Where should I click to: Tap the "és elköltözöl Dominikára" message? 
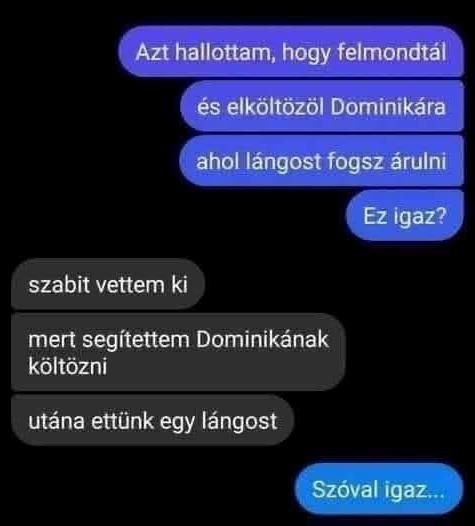click(322, 107)
